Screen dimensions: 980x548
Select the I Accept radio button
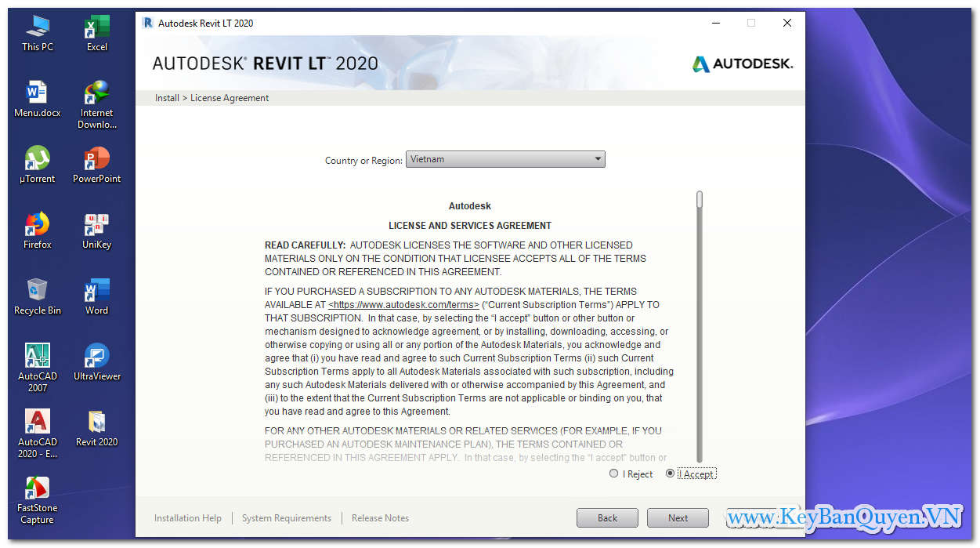tap(670, 474)
